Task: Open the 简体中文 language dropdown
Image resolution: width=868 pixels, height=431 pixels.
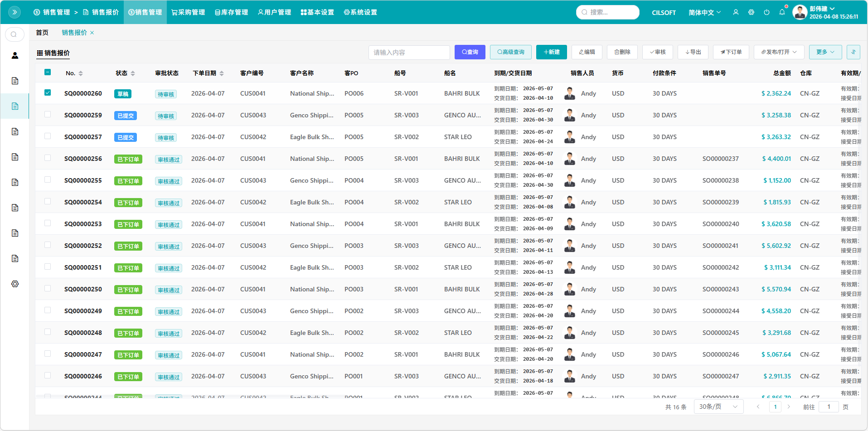Action: pyautogui.click(x=704, y=12)
